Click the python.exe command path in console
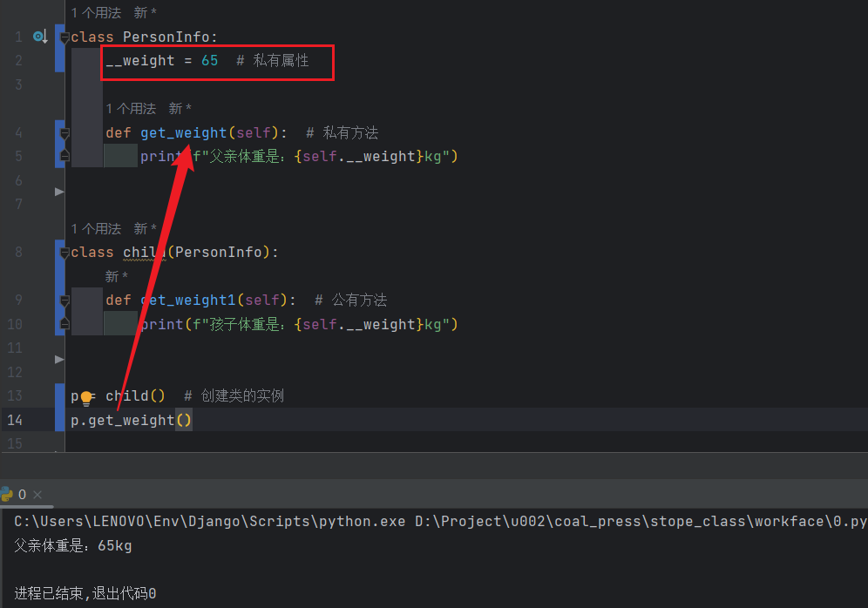The image size is (868, 608). (x=210, y=522)
